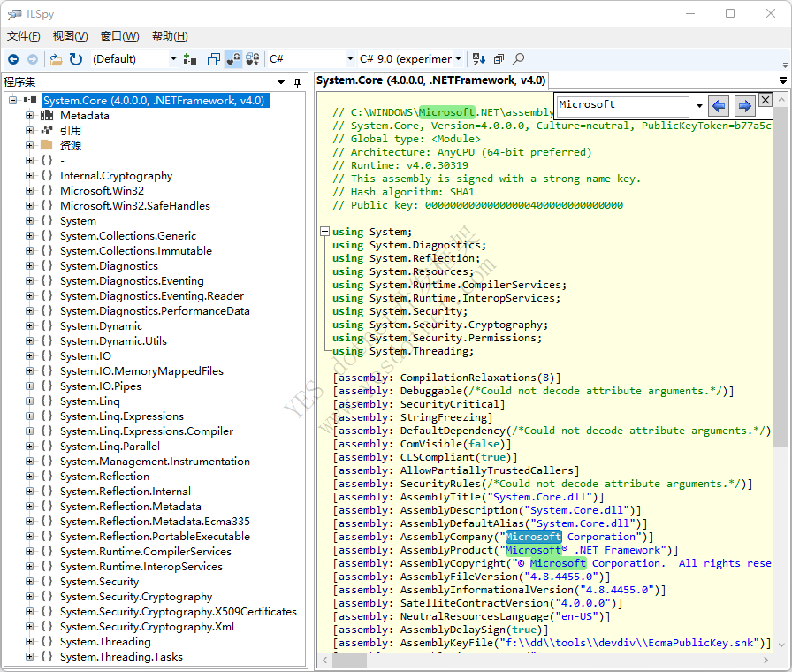Image resolution: width=792 pixels, height=672 pixels.
Task: Click the manage assembly lists icon
Action: [190, 59]
